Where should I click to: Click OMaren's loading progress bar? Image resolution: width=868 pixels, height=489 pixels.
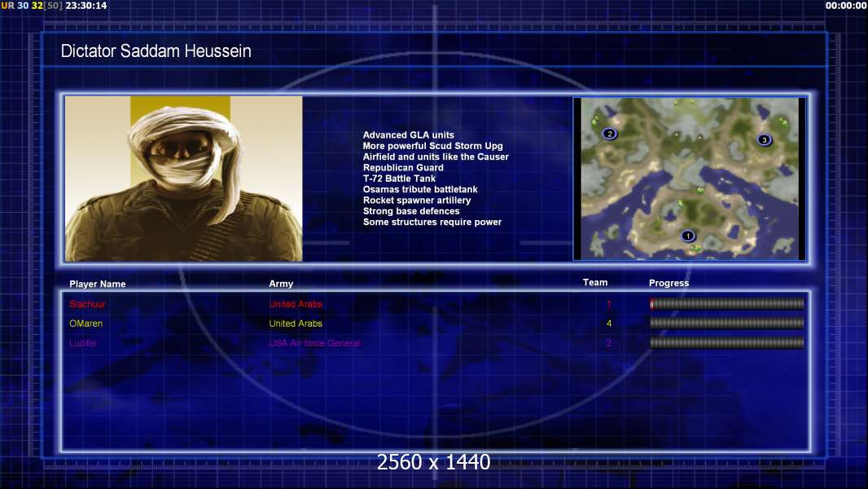click(x=726, y=324)
